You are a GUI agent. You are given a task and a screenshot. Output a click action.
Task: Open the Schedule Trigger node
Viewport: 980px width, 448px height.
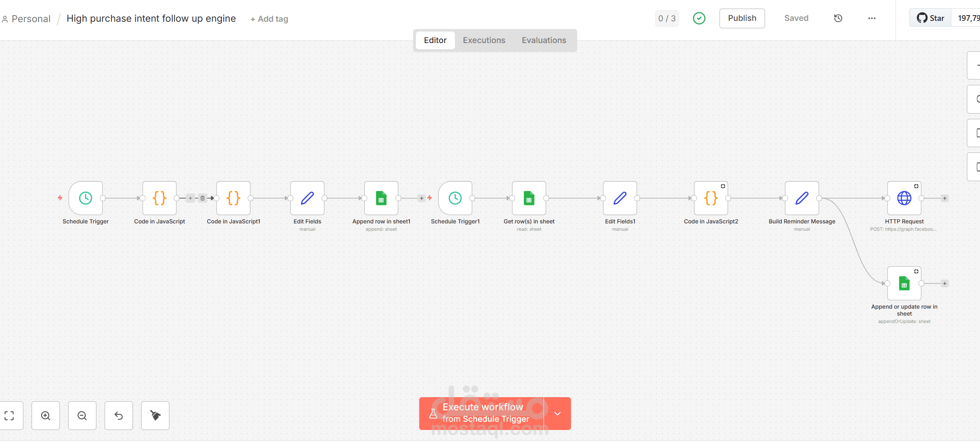(85, 198)
